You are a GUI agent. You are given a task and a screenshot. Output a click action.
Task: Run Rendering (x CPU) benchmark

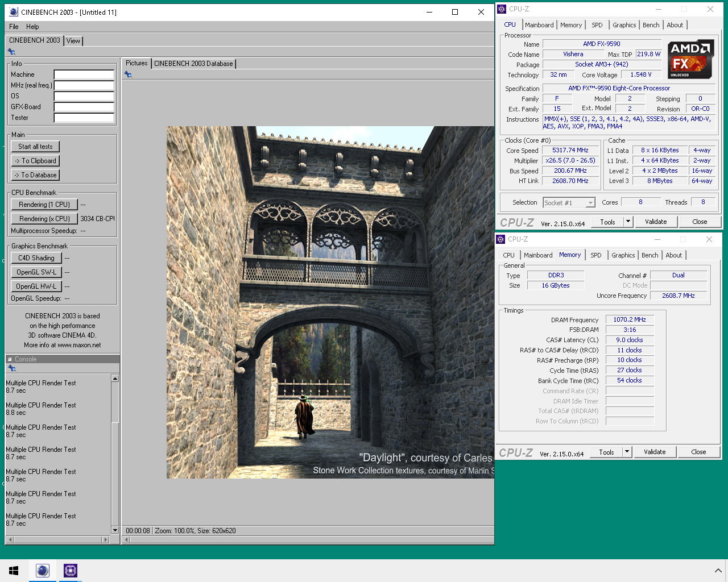[x=44, y=219]
